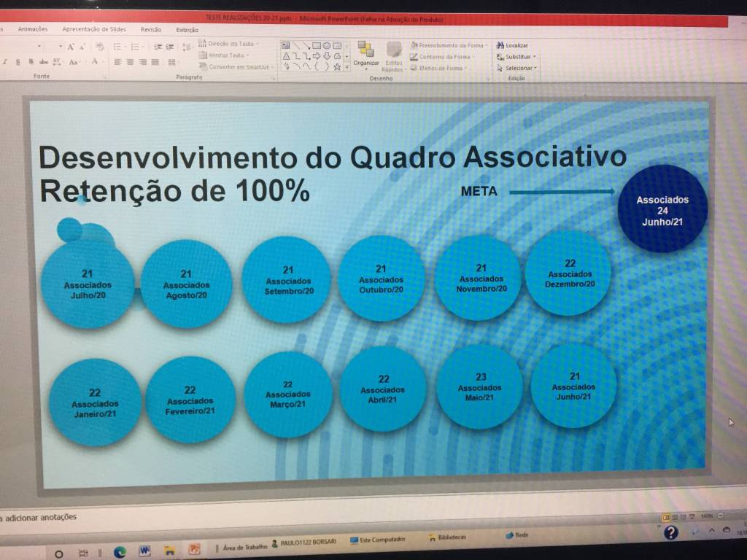
Task: Select the right arrow shape
Action: (x=317, y=55)
